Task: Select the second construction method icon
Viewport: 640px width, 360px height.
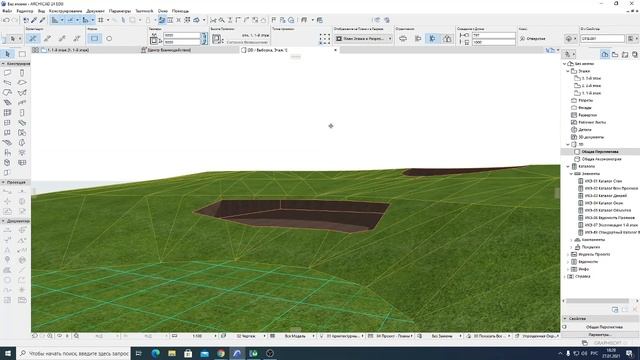Action: (47, 38)
